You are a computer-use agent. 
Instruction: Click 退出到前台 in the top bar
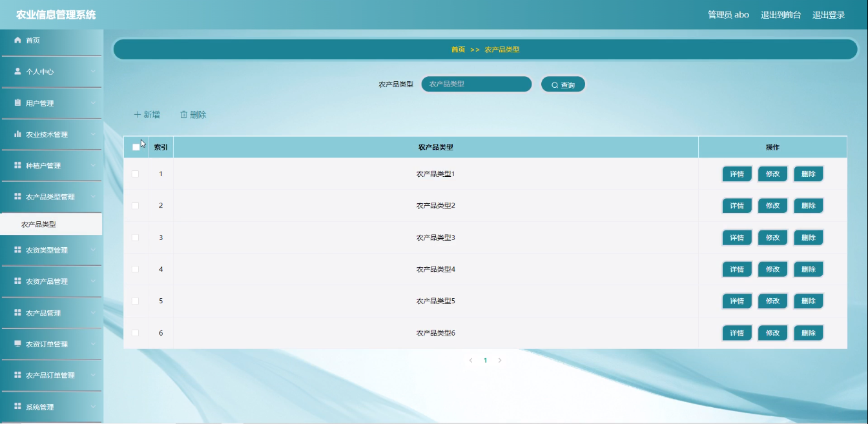(x=780, y=15)
